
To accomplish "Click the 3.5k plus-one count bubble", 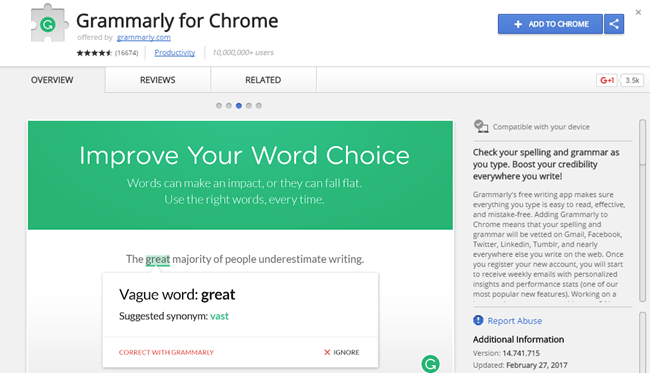I will pyautogui.click(x=632, y=80).
